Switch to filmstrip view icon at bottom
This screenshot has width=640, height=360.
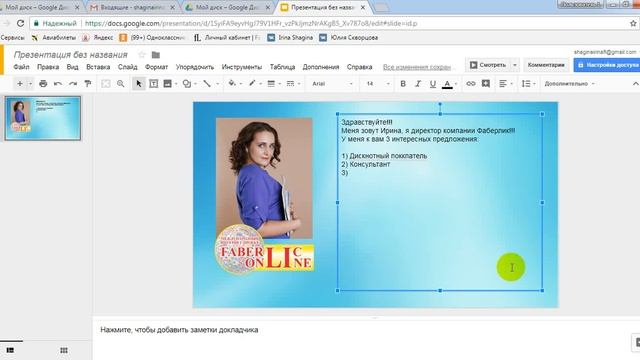click(10, 350)
